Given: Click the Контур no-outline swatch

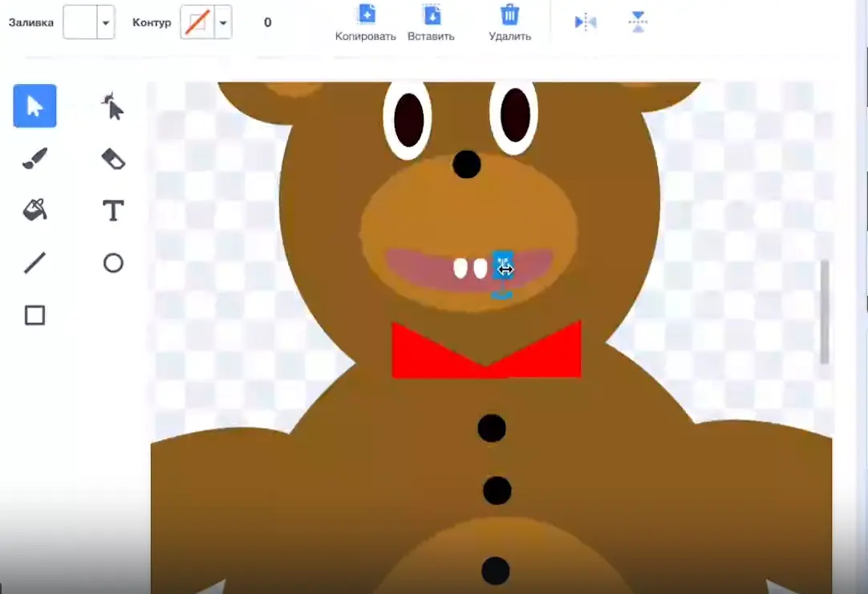Looking at the screenshot, I should click(197, 22).
